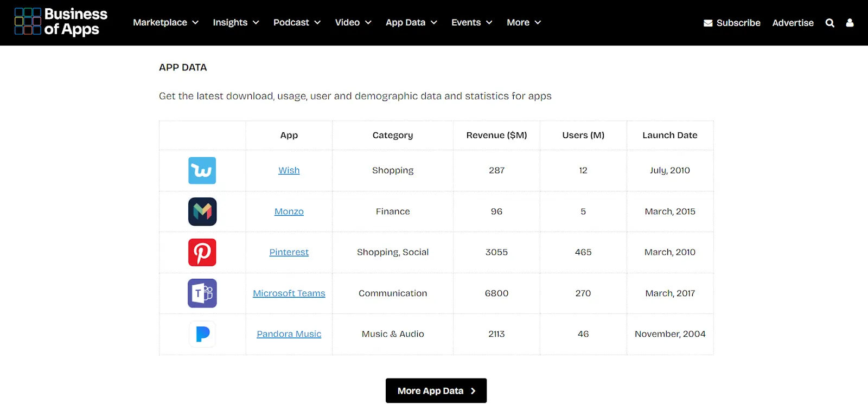Select the Shopping, Social category cell
Image resolution: width=868 pixels, height=404 pixels.
coord(393,252)
